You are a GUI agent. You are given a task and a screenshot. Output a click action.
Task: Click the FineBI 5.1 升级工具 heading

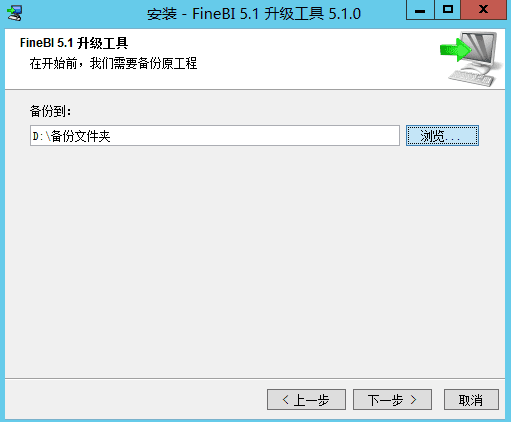pyautogui.click(x=74, y=43)
